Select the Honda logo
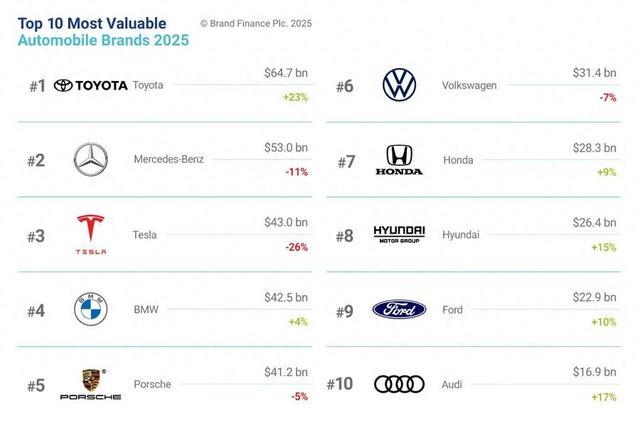 399,160
